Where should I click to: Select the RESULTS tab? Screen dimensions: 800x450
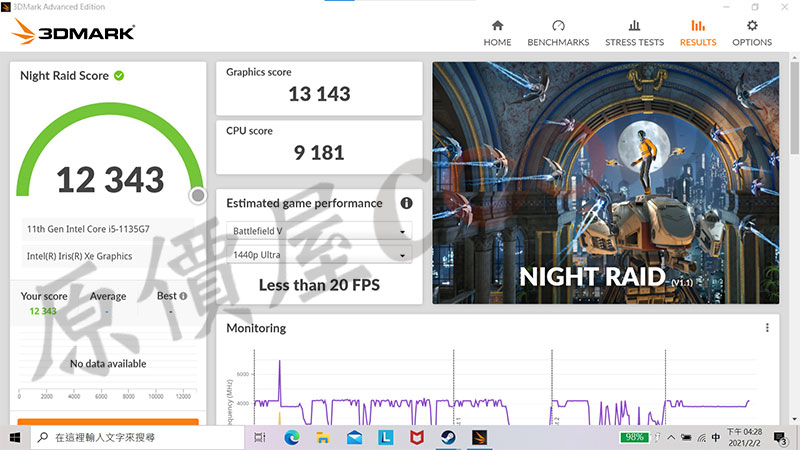click(698, 33)
